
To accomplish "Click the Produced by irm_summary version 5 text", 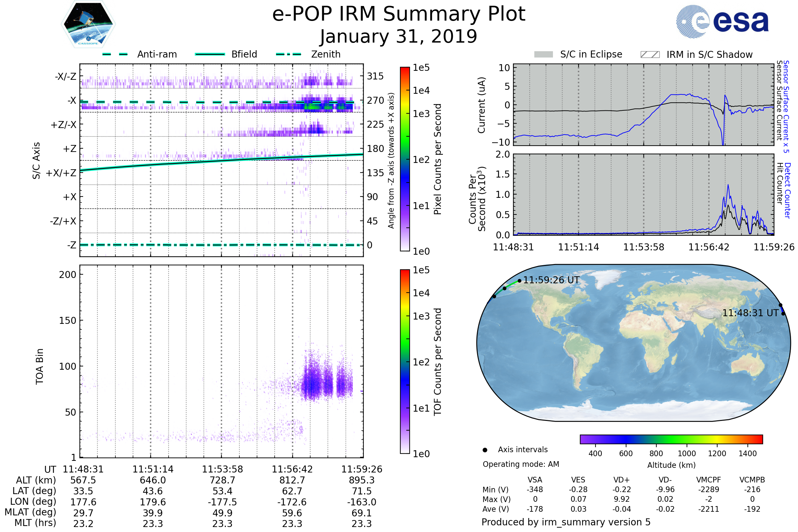I will coord(566,522).
